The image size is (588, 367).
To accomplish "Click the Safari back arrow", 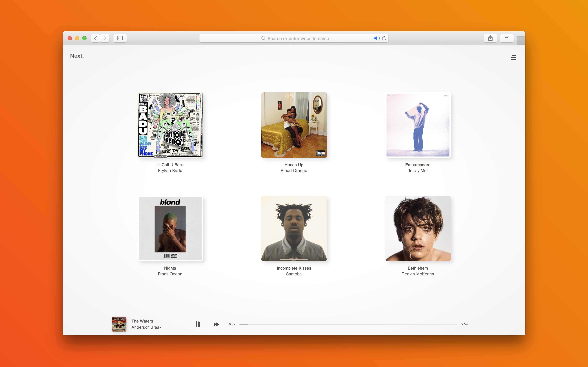I will click(96, 38).
